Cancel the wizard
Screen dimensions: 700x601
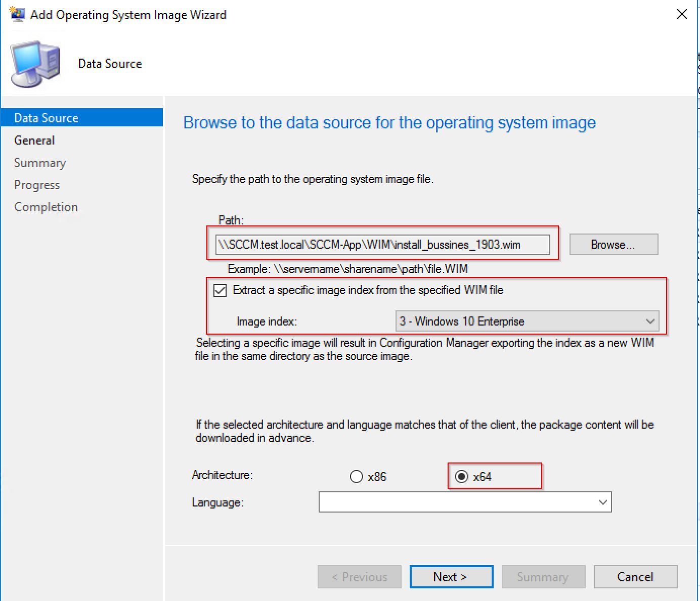(635, 577)
